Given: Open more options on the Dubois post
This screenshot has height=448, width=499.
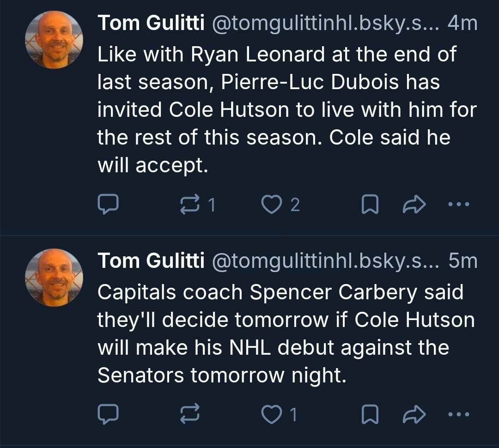Looking at the screenshot, I should tap(459, 204).
